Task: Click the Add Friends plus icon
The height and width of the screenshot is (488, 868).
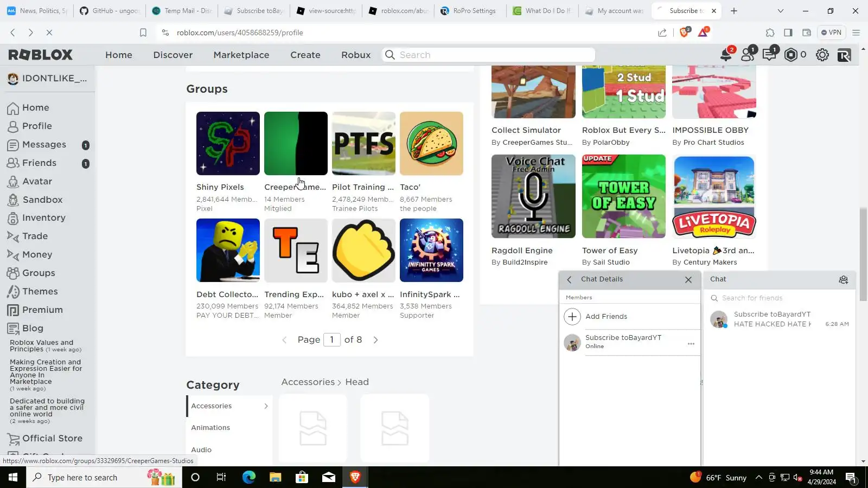Action: pos(572,317)
